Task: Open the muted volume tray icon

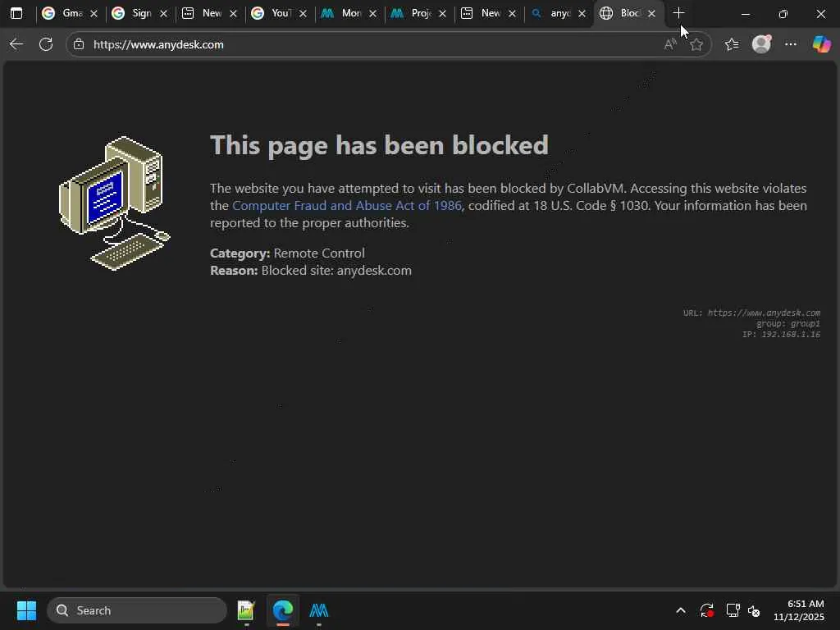Action: click(x=754, y=610)
